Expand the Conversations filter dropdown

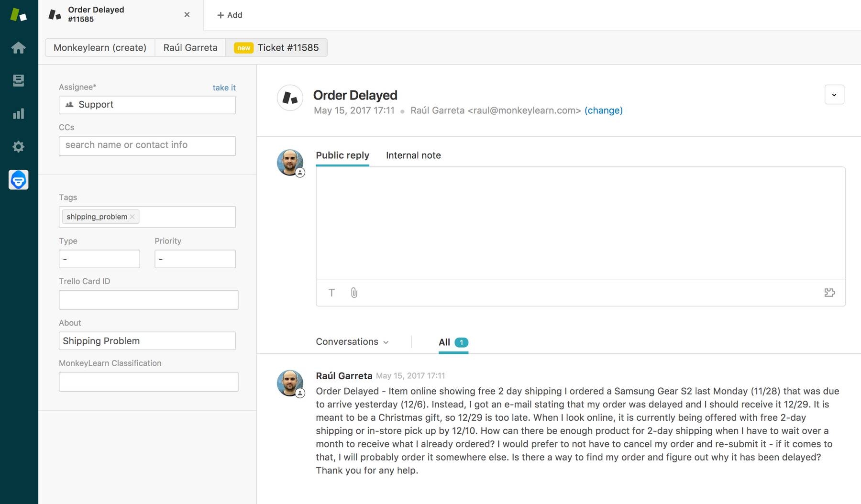pyautogui.click(x=353, y=342)
